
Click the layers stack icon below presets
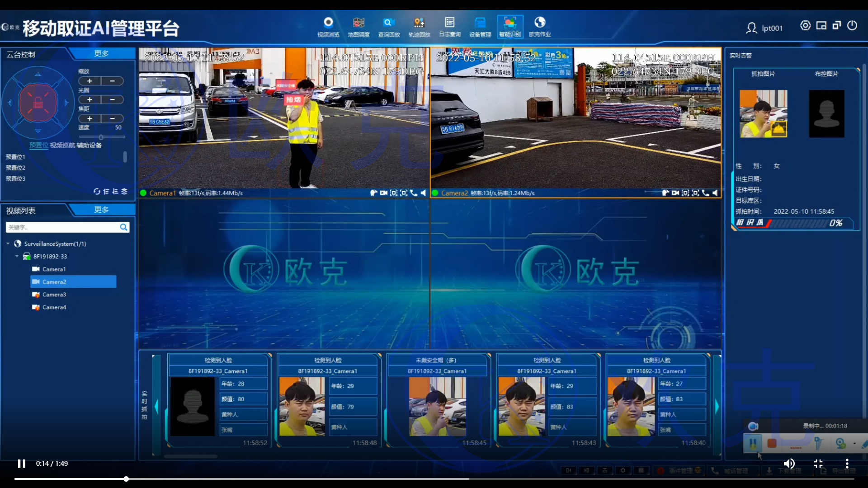coord(124,192)
